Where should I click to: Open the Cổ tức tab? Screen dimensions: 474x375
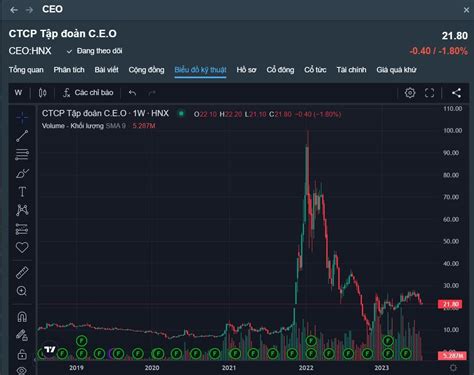pyautogui.click(x=315, y=70)
